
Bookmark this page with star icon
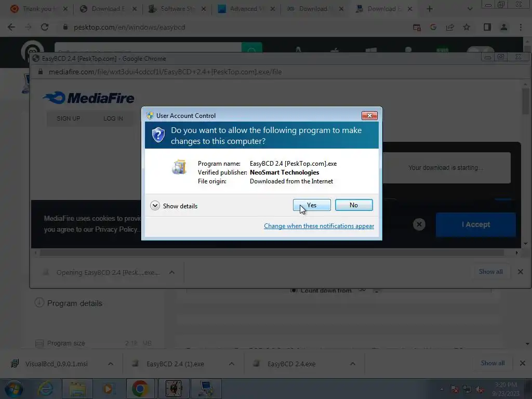467,27
